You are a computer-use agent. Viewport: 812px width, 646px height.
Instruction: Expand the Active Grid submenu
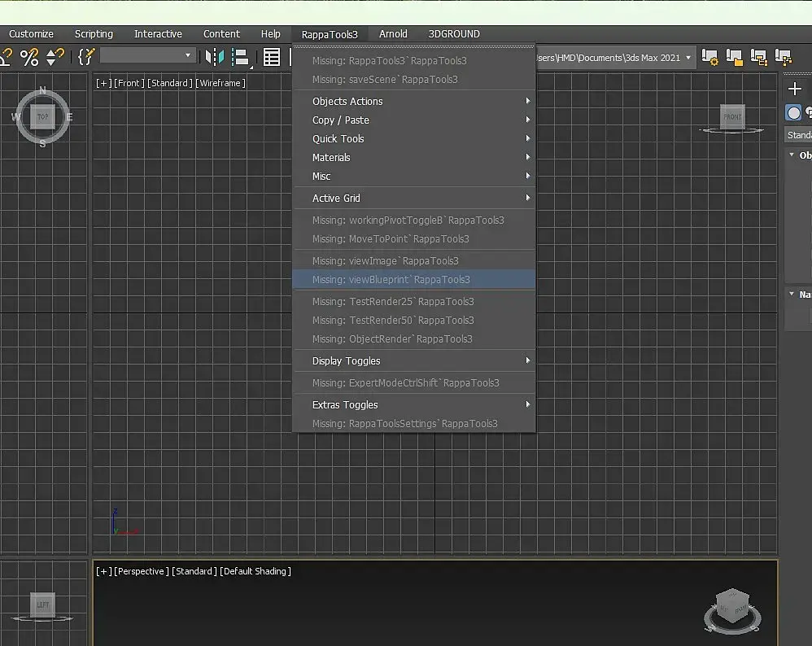(414, 198)
